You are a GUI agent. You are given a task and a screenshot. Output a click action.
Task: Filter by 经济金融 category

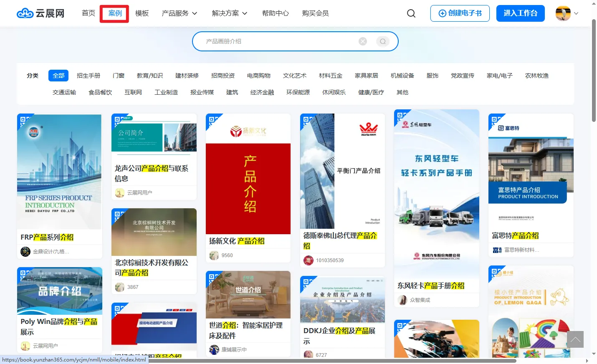coord(262,92)
